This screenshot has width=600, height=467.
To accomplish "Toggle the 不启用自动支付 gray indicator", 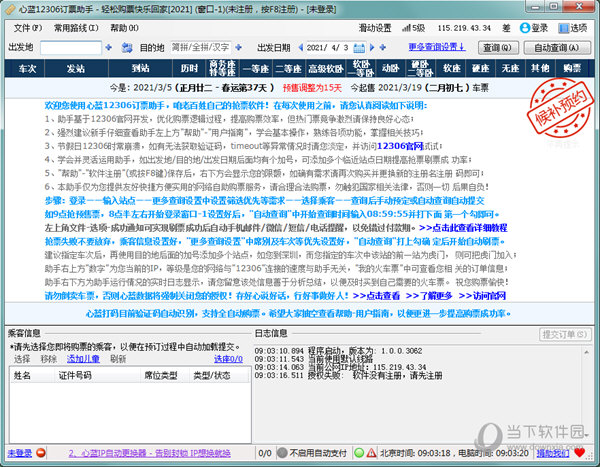I will (282, 453).
